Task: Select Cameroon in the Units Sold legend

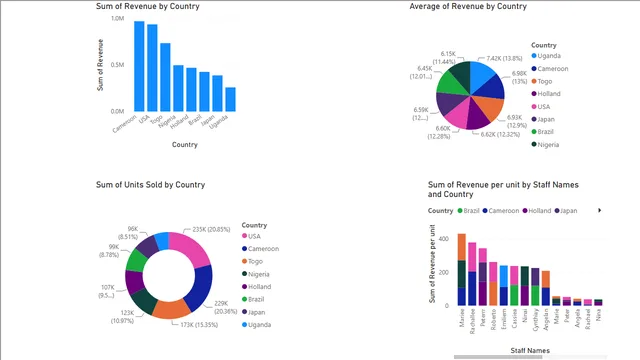Action: point(260,249)
